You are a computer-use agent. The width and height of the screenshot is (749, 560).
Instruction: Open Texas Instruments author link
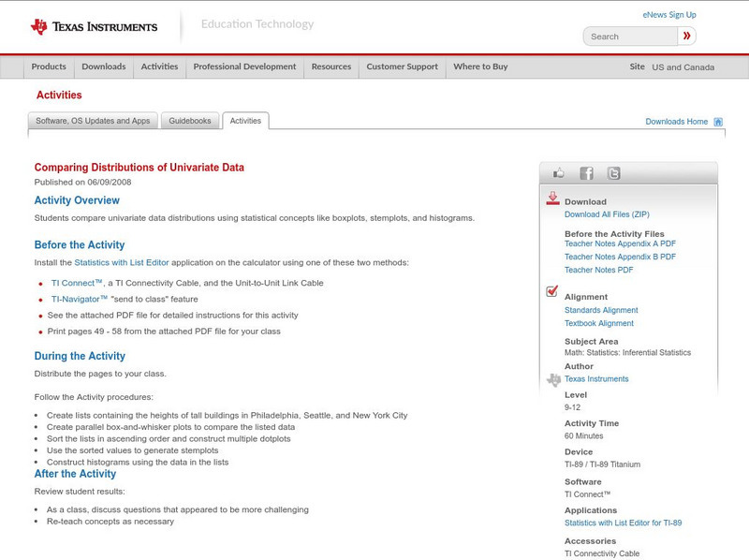point(596,379)
